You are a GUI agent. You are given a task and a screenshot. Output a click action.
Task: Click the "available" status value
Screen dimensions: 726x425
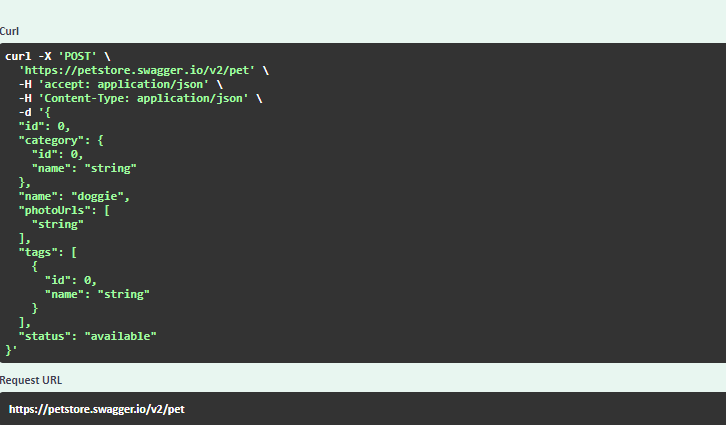(x=120, y=336)
